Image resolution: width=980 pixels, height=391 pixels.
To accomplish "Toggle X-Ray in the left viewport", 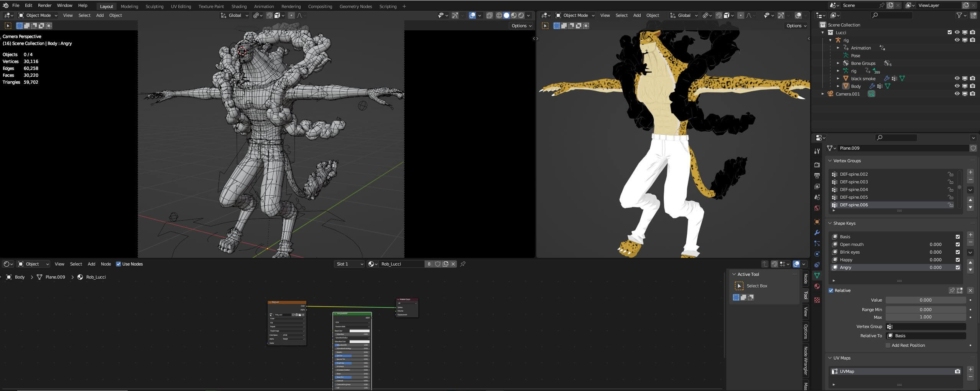I will [x=490, y=15].
